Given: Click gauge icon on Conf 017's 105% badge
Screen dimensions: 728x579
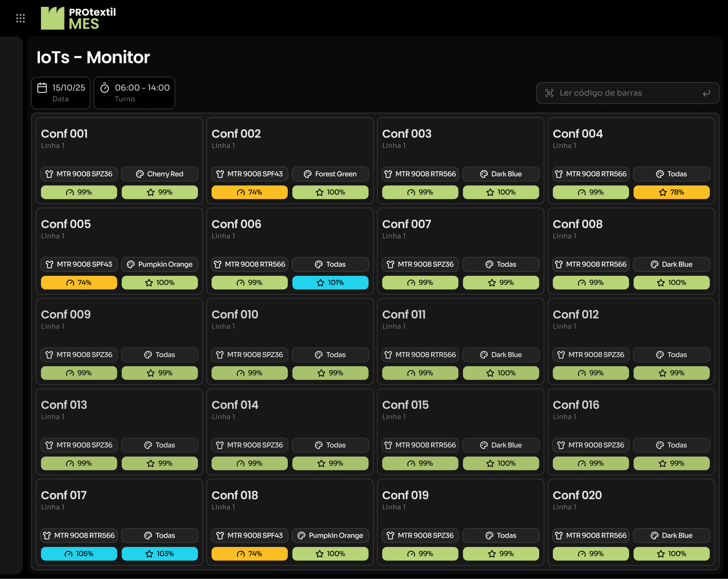Looking at the screenshot, I should 69,554.
